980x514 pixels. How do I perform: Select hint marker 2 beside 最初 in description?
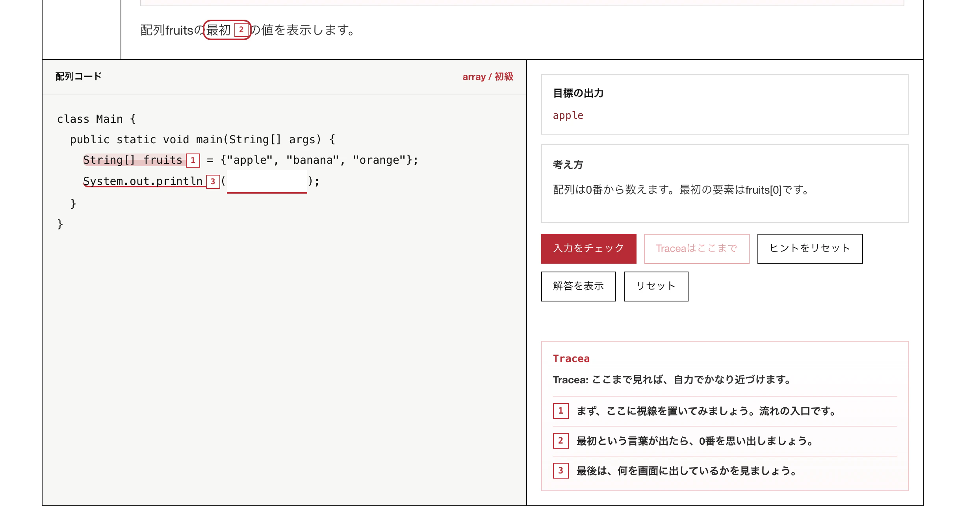pos(241,30)
